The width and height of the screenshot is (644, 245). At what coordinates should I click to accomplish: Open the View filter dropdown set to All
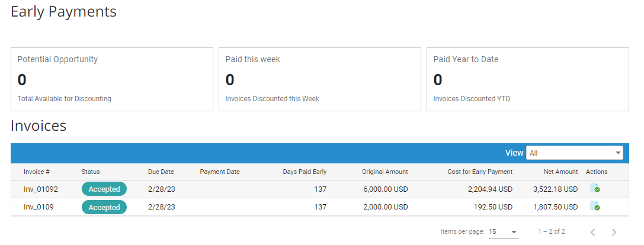pyautogui.click(x=573, y=153)
